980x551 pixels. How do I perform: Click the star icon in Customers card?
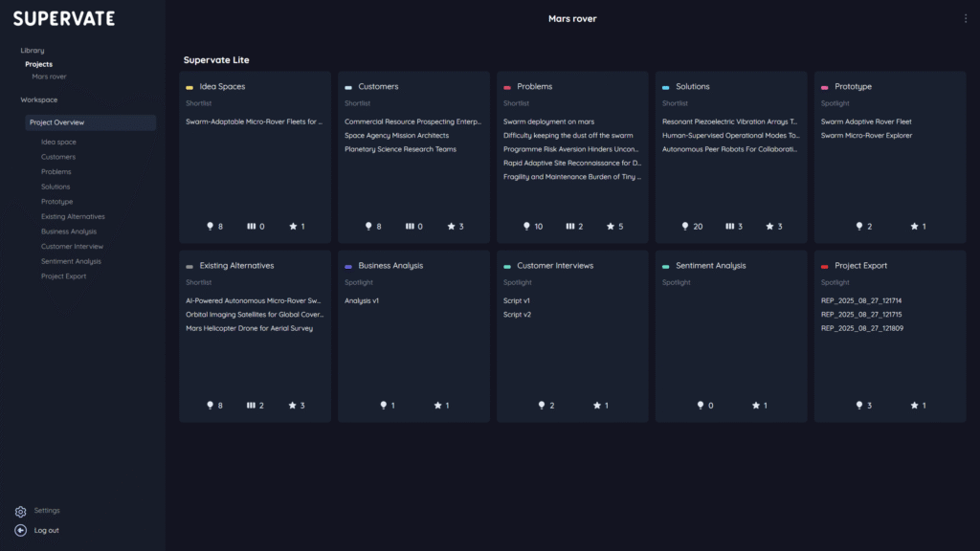tap(452, 227)
